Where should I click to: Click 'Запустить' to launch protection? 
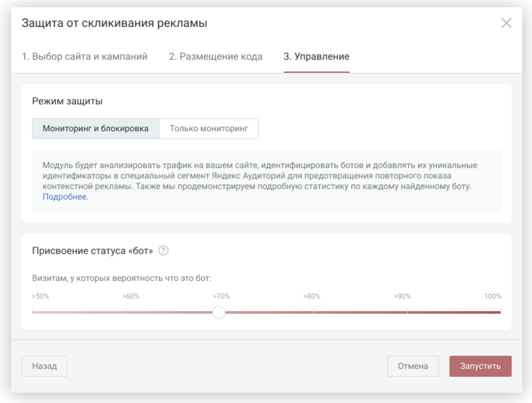point(480,366)
